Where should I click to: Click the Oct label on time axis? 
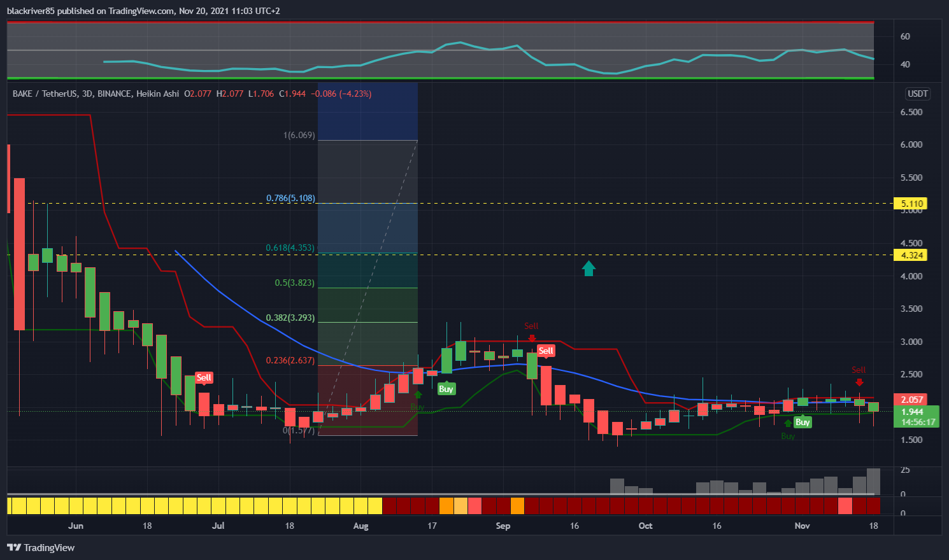pos(646,526)
